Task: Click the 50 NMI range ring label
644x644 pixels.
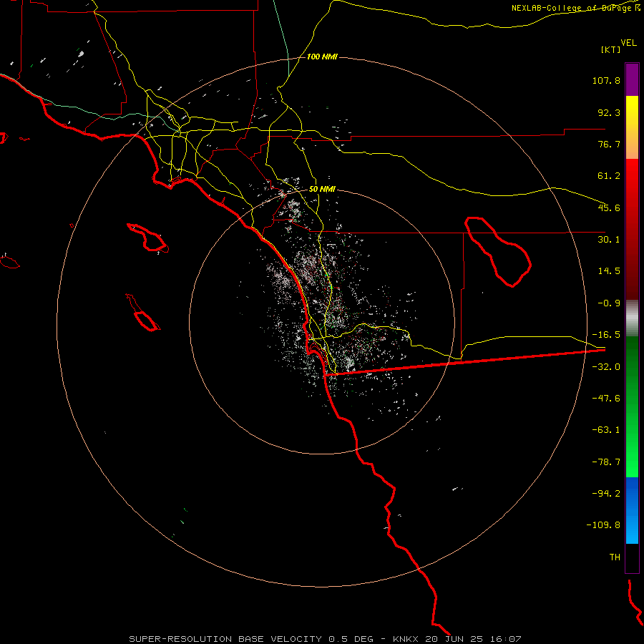Action: tap(322, 190)
